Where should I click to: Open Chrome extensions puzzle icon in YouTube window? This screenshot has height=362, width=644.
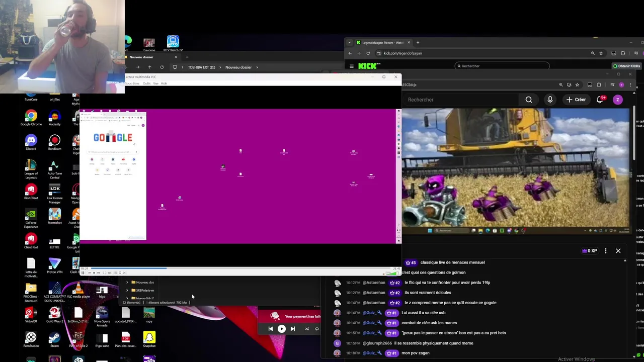(599, 85)
